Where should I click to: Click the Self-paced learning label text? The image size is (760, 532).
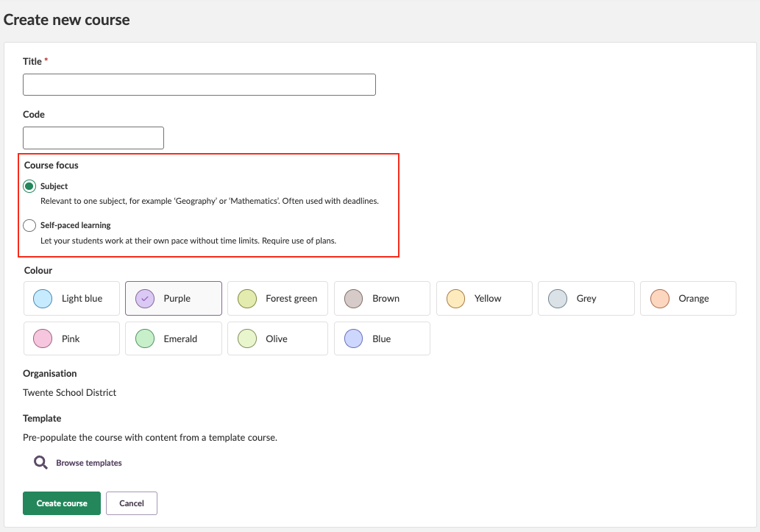(76, 225)
